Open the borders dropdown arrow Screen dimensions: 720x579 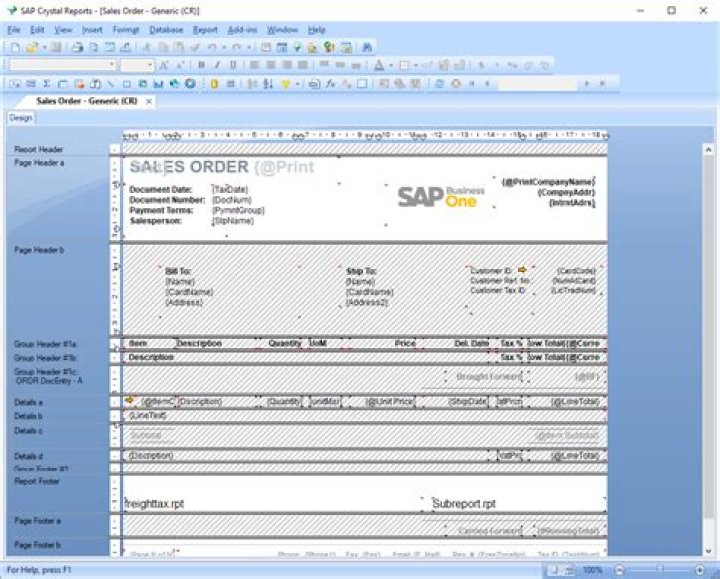pos(416,65)
